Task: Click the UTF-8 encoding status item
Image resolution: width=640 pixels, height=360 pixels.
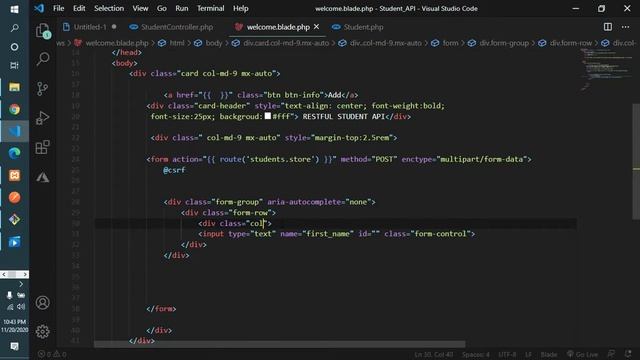Action: (x=507, y=354)
